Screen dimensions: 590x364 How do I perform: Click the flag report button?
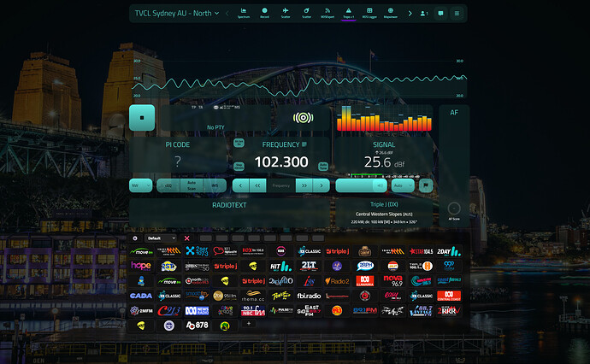tap(426, 185)
